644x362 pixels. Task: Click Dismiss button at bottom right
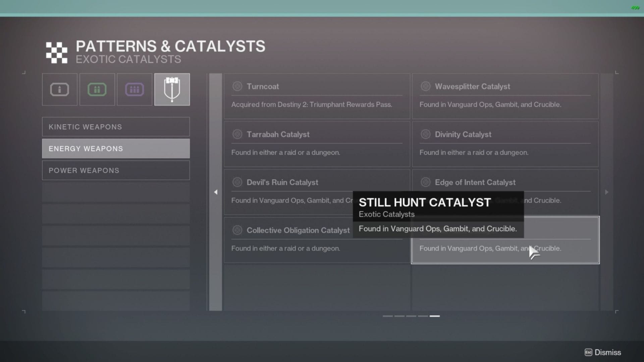603,352
